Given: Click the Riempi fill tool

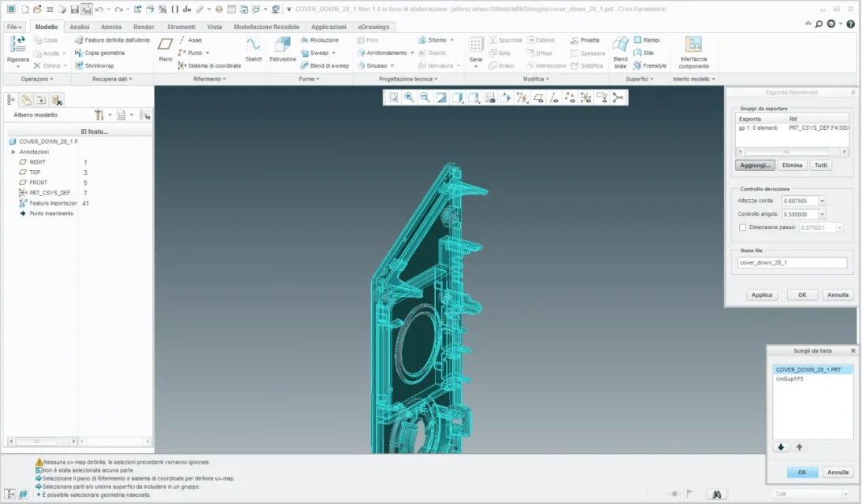Looking at the screenshot, I should pos(646,40).
